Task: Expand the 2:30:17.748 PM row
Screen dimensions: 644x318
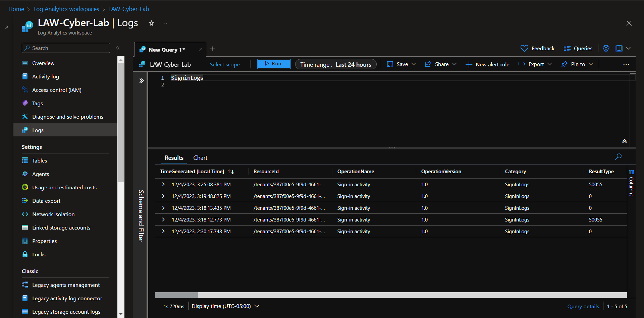Action: pos(163,231)
